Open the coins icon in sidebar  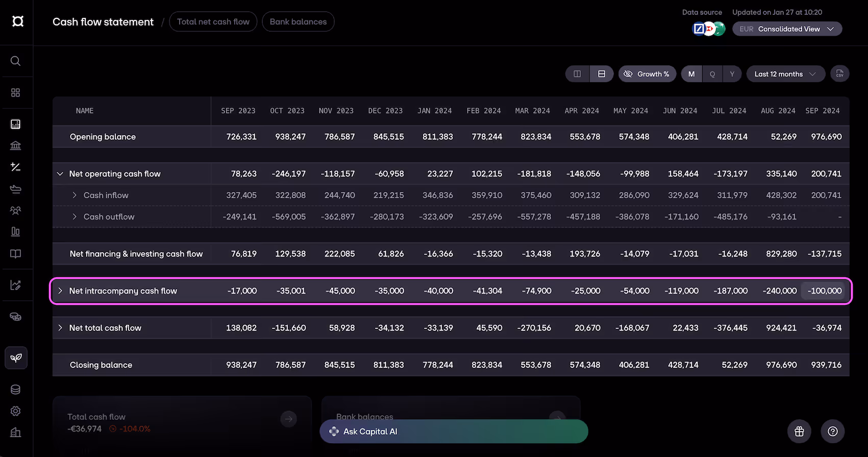click(16, 317)
